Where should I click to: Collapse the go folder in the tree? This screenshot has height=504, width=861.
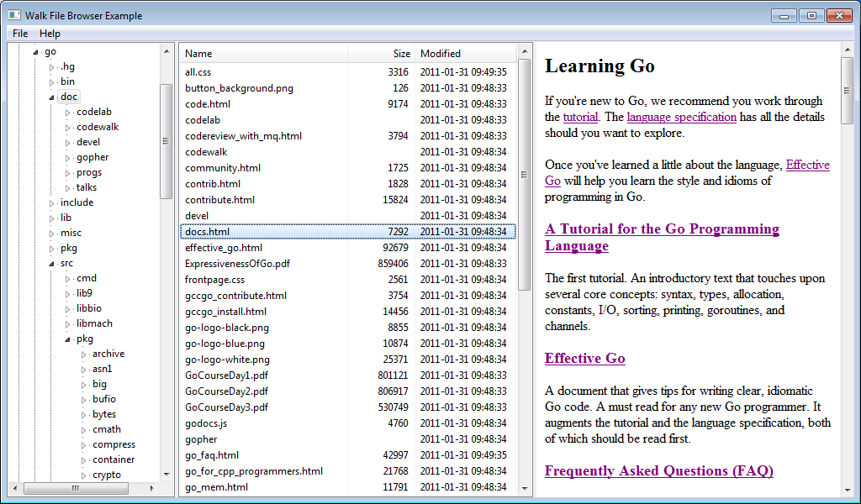point(35,52)
